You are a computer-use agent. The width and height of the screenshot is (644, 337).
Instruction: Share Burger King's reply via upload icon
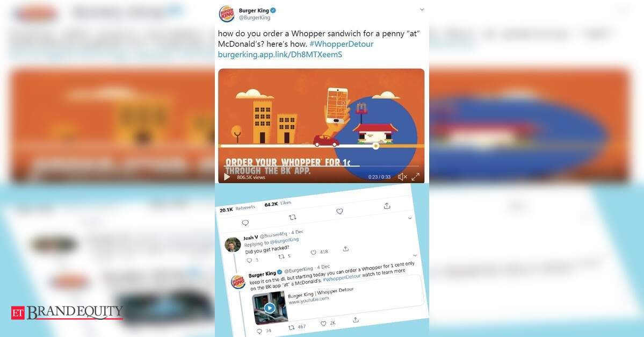[x=356, y=320]
